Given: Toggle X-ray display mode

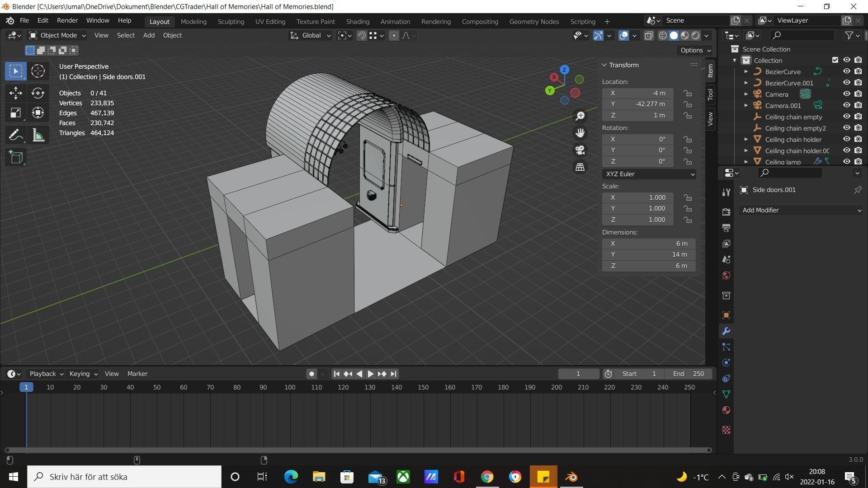Looking at the screenshot, I should 649,35.
